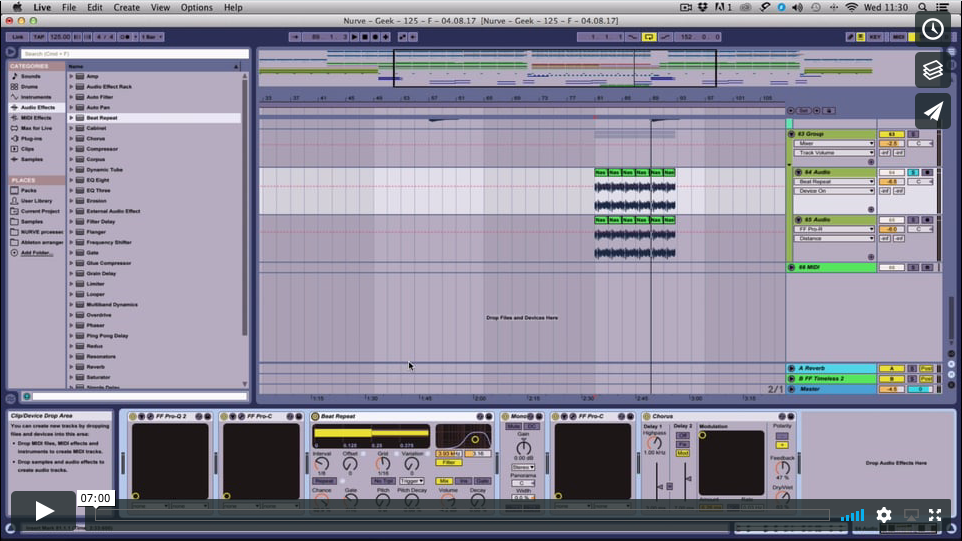Select Max for Live category
962x541 pixels.
click(x=36, y=128)
